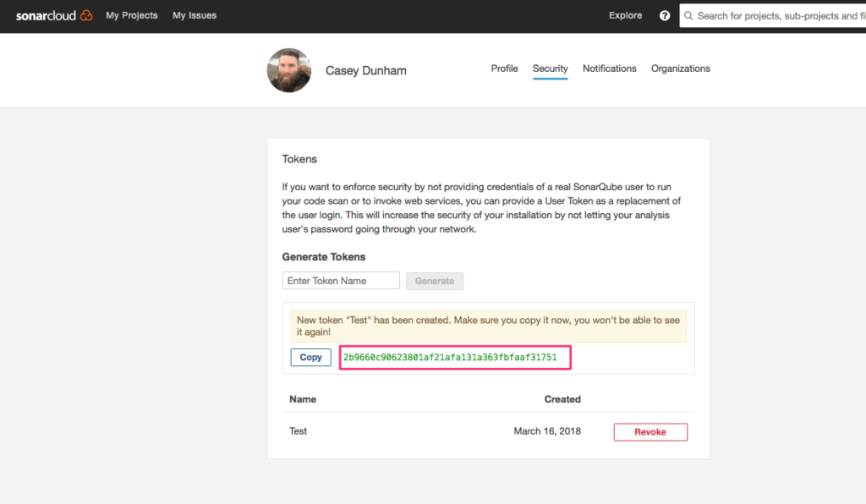Open the help question mark icon
This screenshot has width=866, height=504.
(x=665, y=15)
